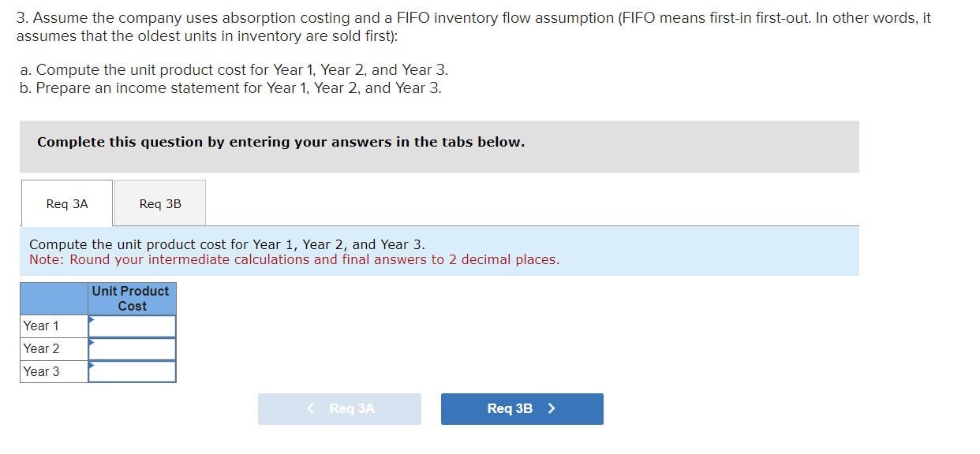Switch to the Req 3A tab

tap(65, 203)
